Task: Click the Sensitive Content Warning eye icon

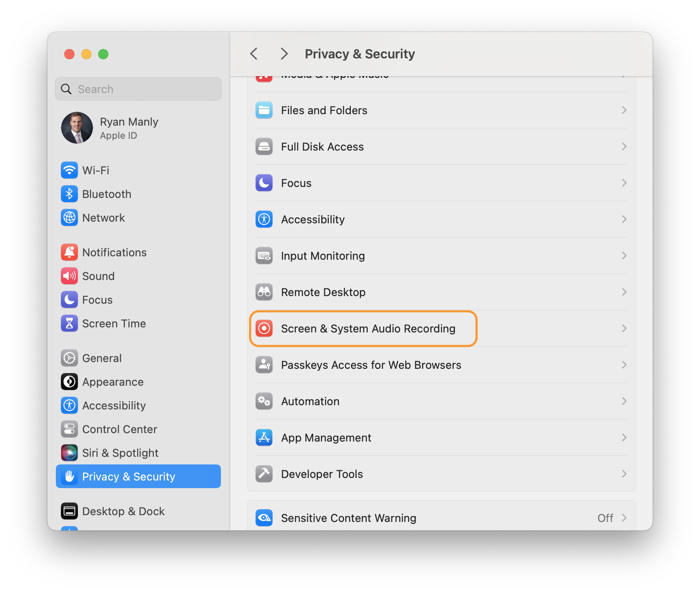Action: (x=264, y=518)
